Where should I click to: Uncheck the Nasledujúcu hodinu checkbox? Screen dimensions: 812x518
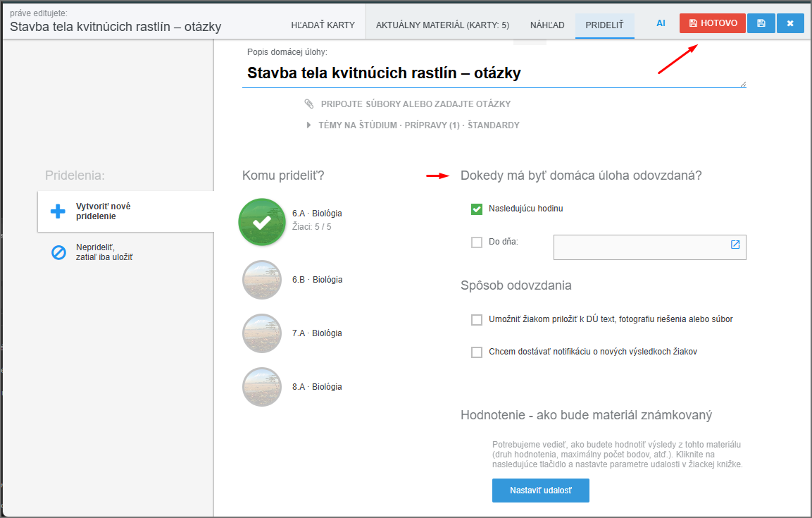point(477,209)
